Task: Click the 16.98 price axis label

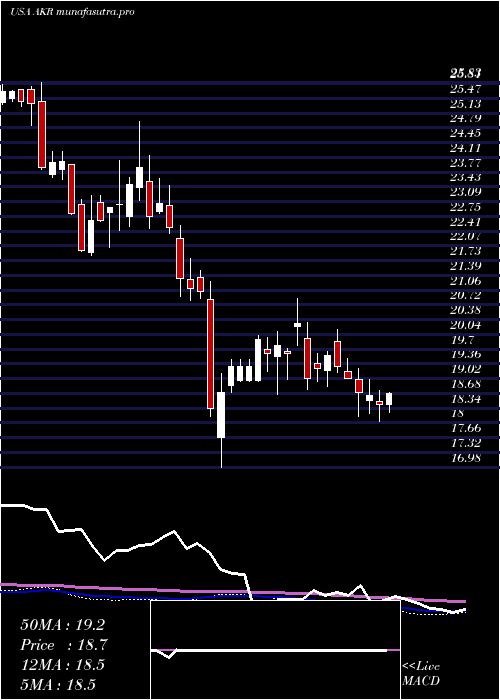Action: (x=465, y=458)
